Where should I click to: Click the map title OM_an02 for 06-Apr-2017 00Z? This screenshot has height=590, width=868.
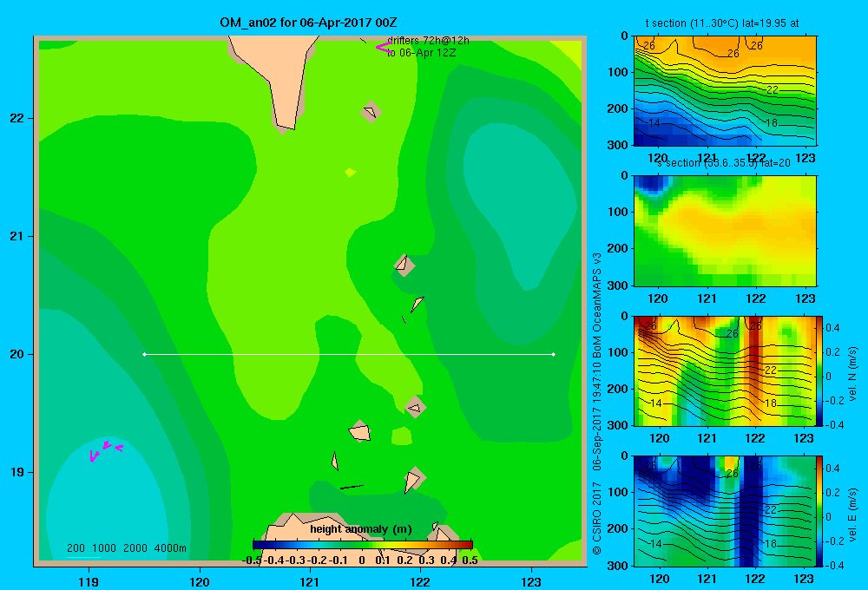click(x=308, y=23)
